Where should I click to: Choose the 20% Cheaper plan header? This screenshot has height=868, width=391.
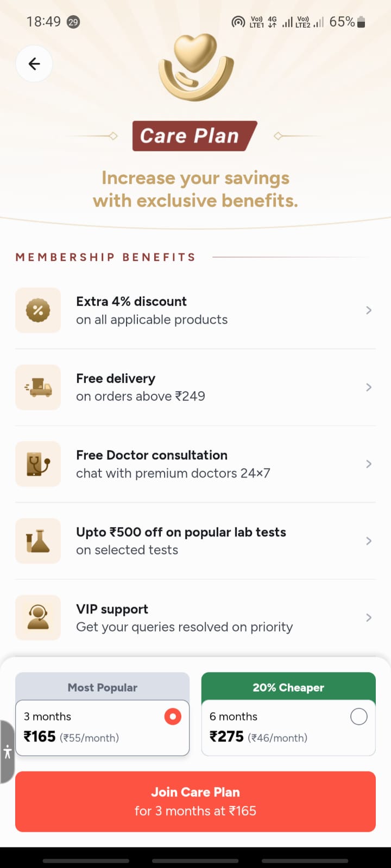click(x=288, y=687)
